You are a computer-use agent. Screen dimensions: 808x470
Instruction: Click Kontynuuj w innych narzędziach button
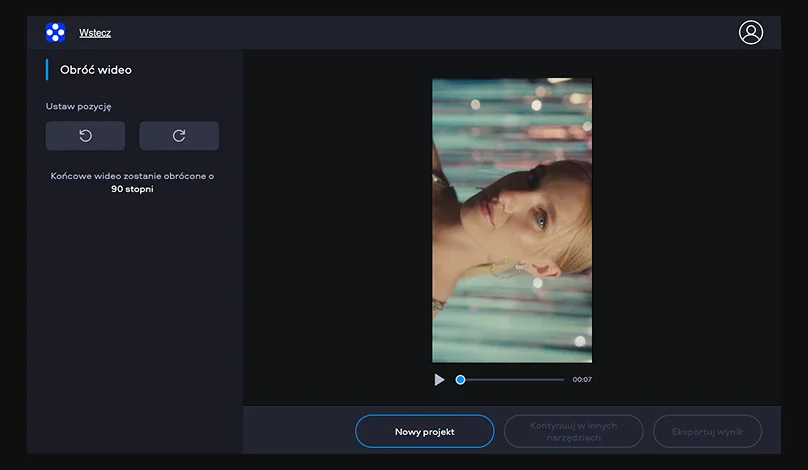tap(574, 431)
